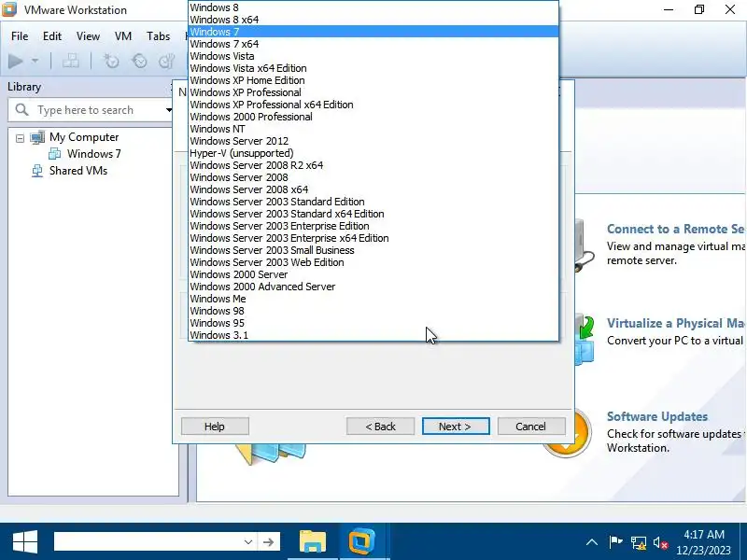Screen dimensions: 747x560
Task: Choose Windows Server 2008 R2 x64
Action: tap(373, 165)
